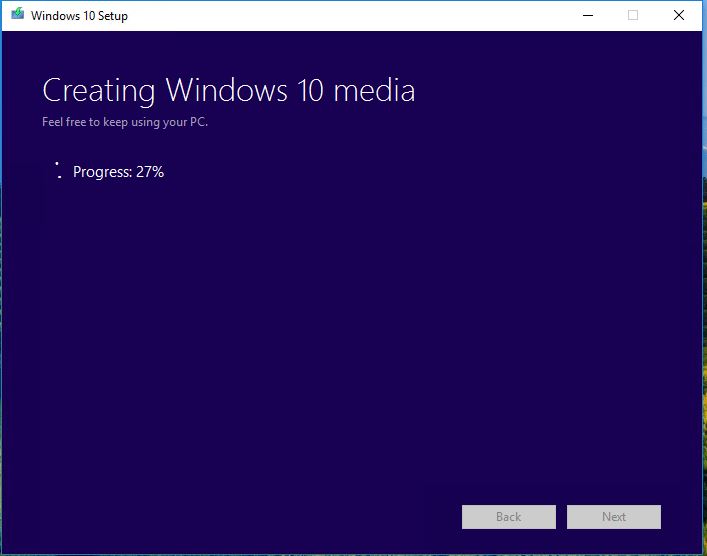Click the disabled maximize button
707x556 pixels.
(633, 15)
